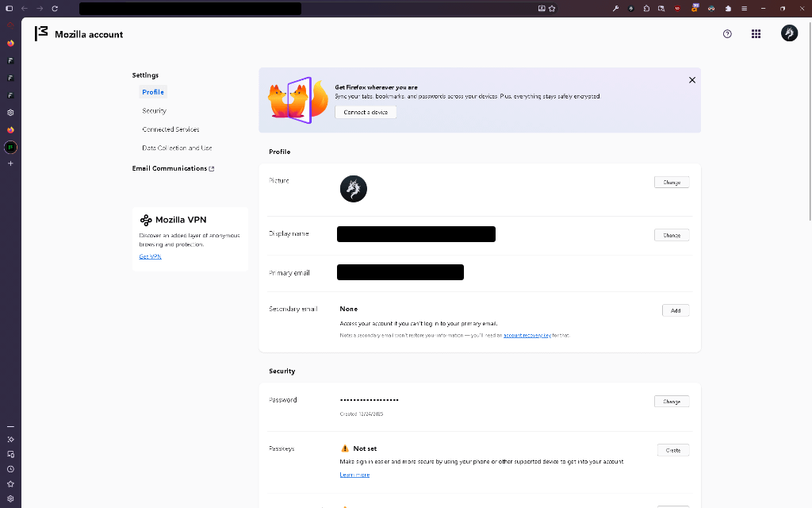The width and height of the screenshot is (812, 508).
Task: Open the orange shopping cart extension
Action: pyautogui.click(x=695, y=8)
